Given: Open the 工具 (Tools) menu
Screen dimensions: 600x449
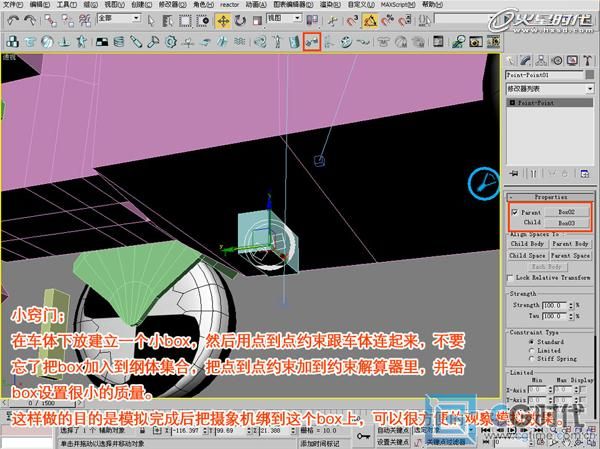Looking at the screenshot, I should tap(67, 5).
